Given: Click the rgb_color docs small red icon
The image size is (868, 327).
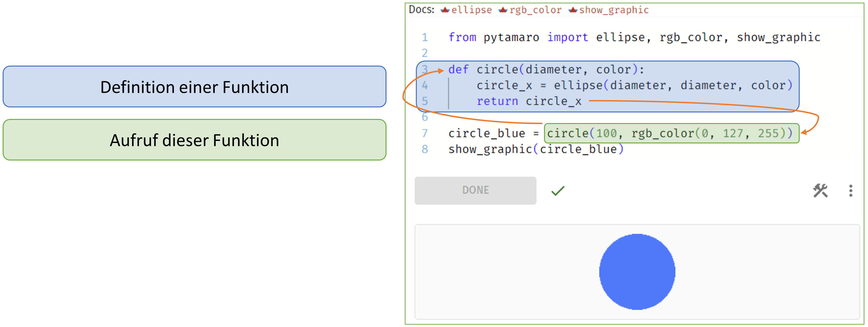Looking at the screenshot, I should (503, 10).
